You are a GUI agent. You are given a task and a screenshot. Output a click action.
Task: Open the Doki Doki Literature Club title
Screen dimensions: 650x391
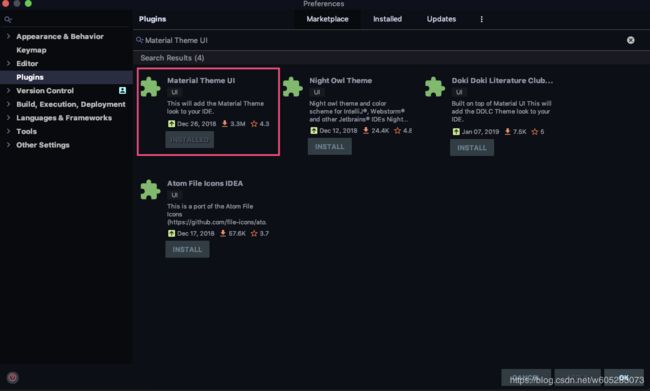pos(502,80)
